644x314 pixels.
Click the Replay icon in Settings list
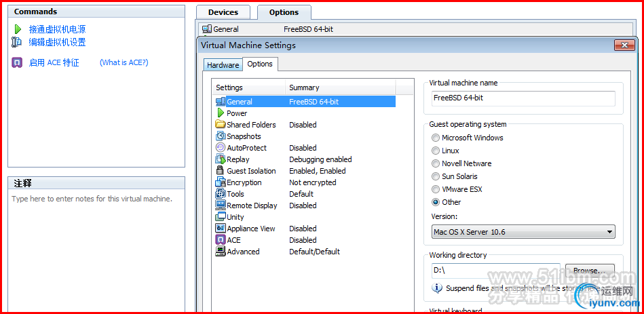pos(221,159)
